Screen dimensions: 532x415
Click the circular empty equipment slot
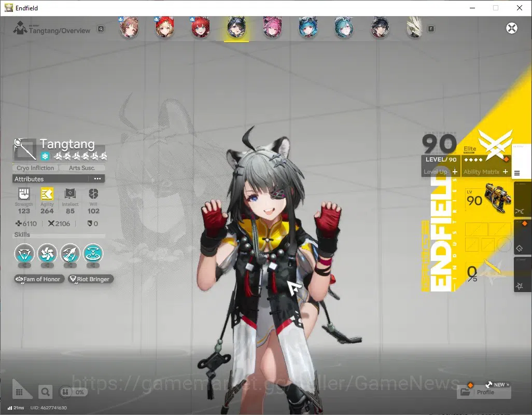coord(504,244)
